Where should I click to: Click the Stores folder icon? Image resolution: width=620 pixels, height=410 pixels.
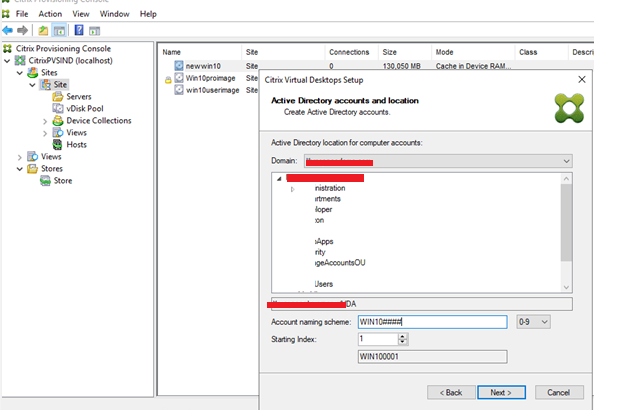pyautogui.click(x=32, y=169)
